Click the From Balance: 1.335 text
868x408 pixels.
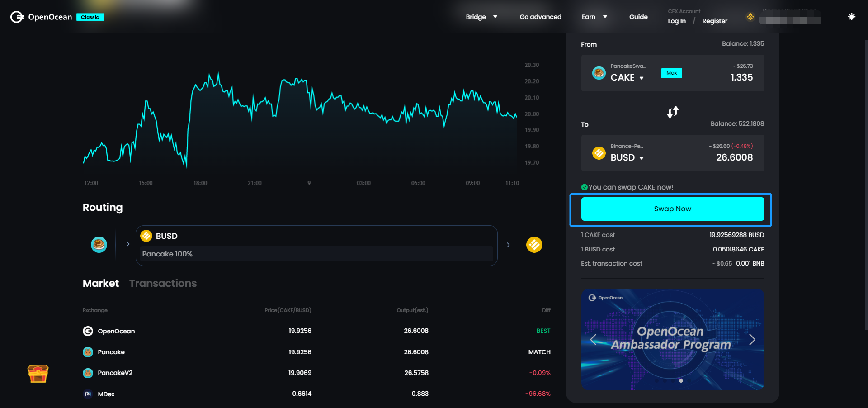click(x=743, y=43)
